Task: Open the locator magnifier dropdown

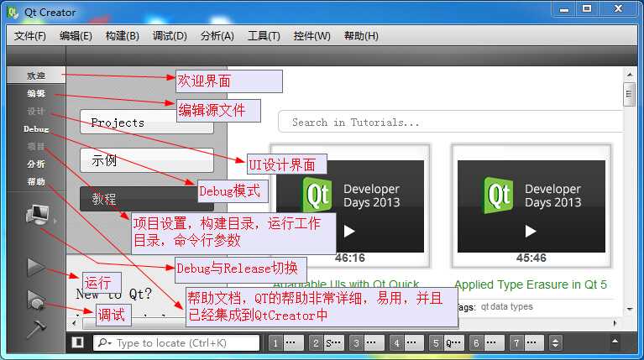Action: [105, 342]
